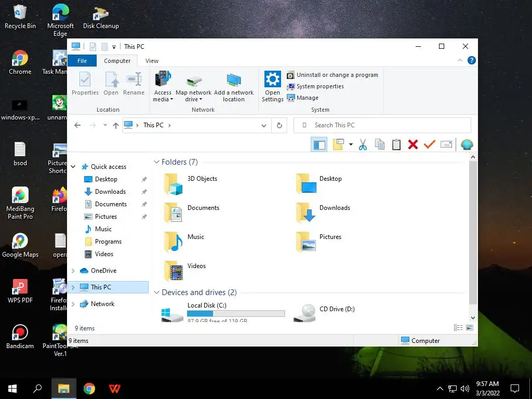532x399 pixels.
Task: Switch to large icons view in status bar
Action: pos(470,328)
